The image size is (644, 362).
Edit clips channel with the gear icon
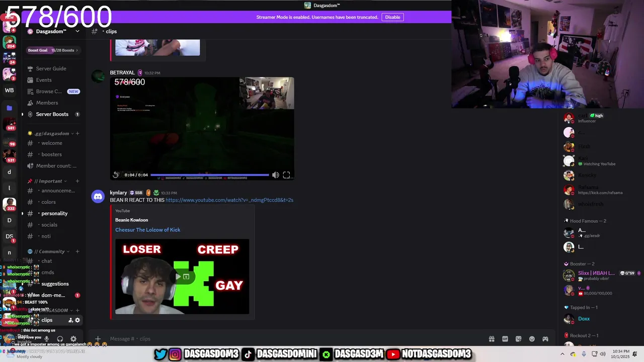coord(77,320)
